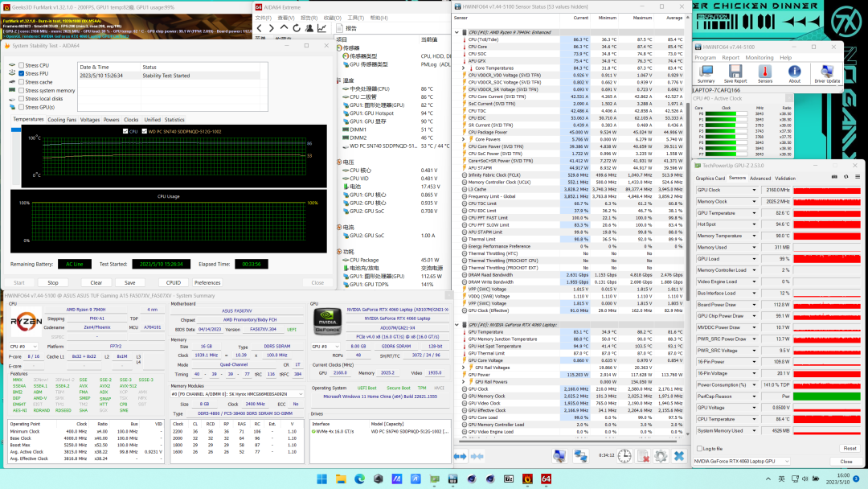Viewport: 868px width, 489px height.
Task: Open the Monitoring menu in HWiNFO
Action: [759, 58]
